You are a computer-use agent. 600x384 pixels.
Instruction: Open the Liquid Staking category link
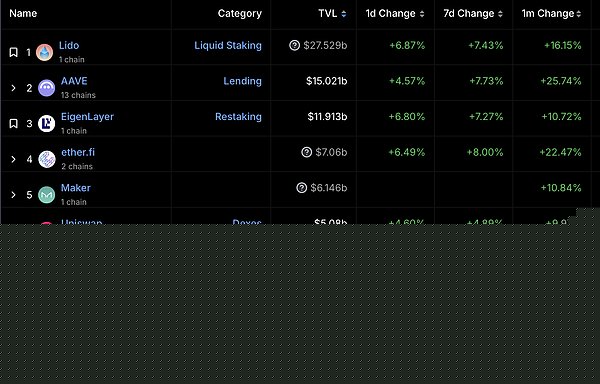point(228,46)
